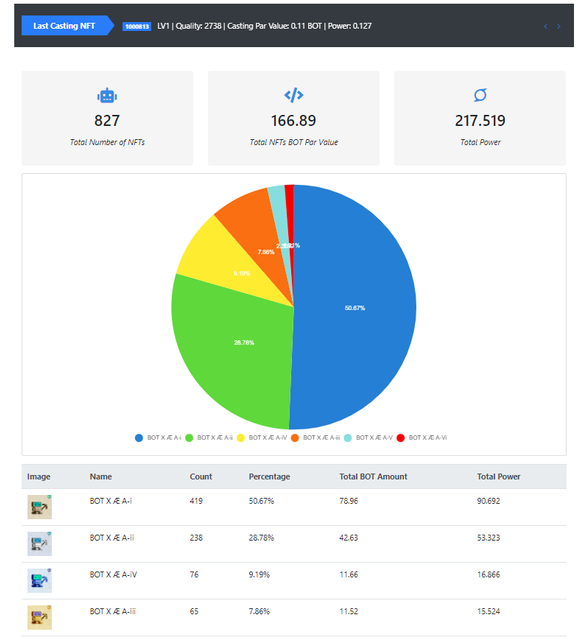The image size is (586, 640).
Task: Toggle BOT X Æ A-iV yellow legend entry
Action: (x=262, y=438)
